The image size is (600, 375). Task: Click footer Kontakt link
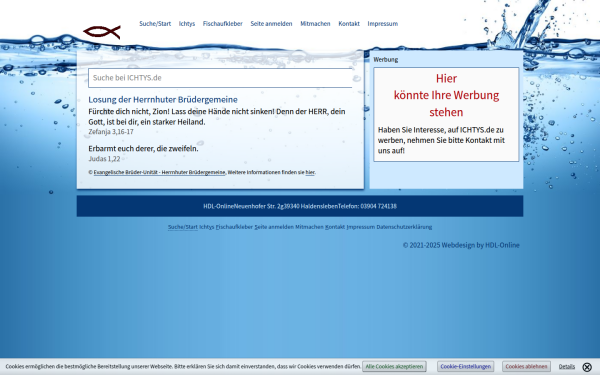click(335, 227)
